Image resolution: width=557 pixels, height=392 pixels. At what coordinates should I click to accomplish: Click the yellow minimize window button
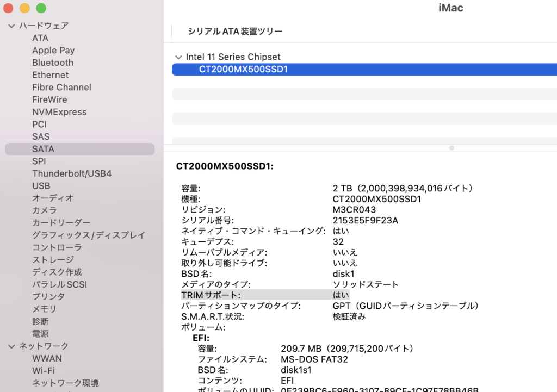(24, 8)
